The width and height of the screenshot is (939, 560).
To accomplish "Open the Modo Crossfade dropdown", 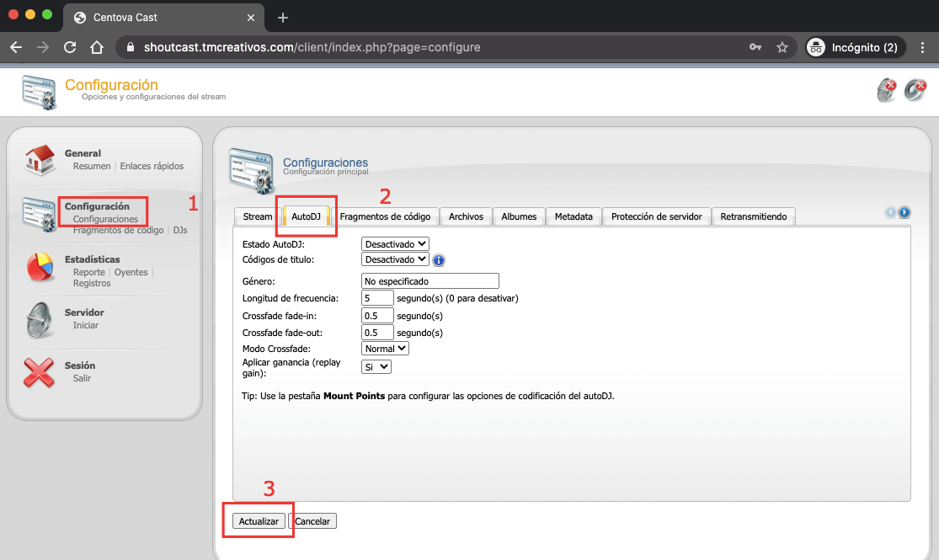I will (x=385, y=348).
